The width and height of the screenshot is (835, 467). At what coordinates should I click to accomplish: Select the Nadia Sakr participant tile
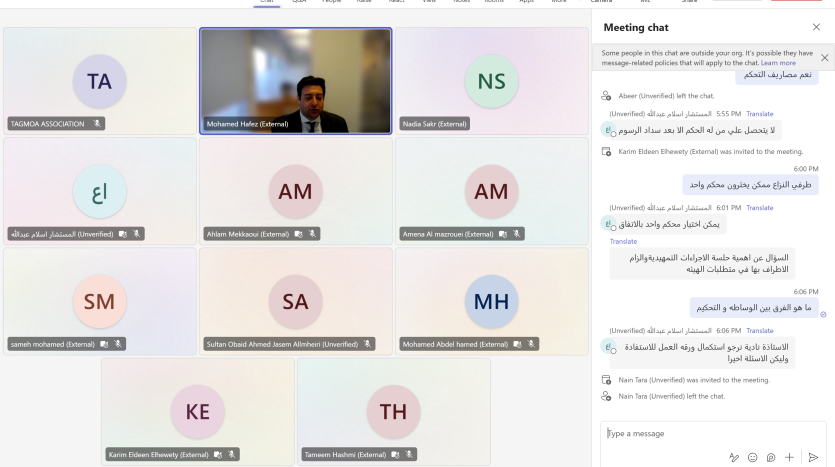click(x=491, y=80)
